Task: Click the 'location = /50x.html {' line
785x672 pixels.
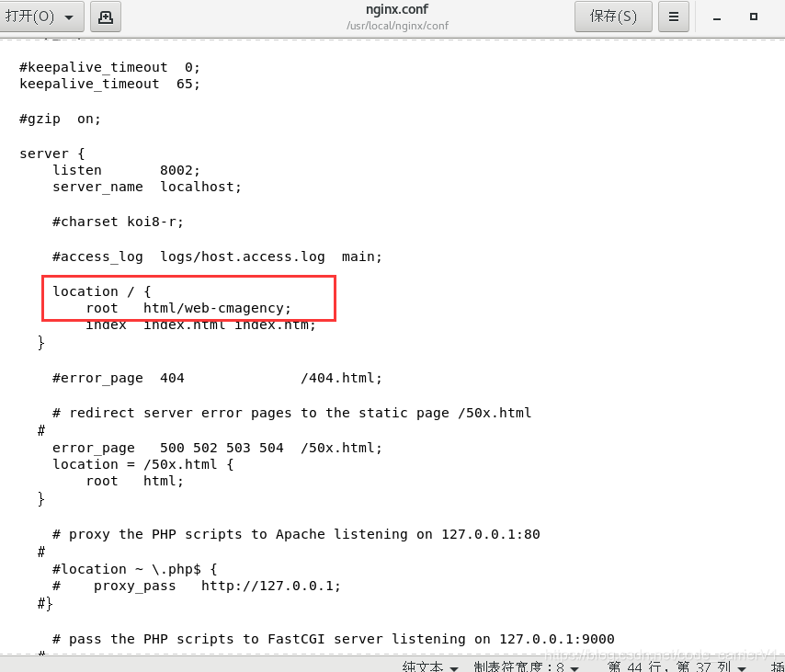Action: pyautogui.click(x=143, y=464)
